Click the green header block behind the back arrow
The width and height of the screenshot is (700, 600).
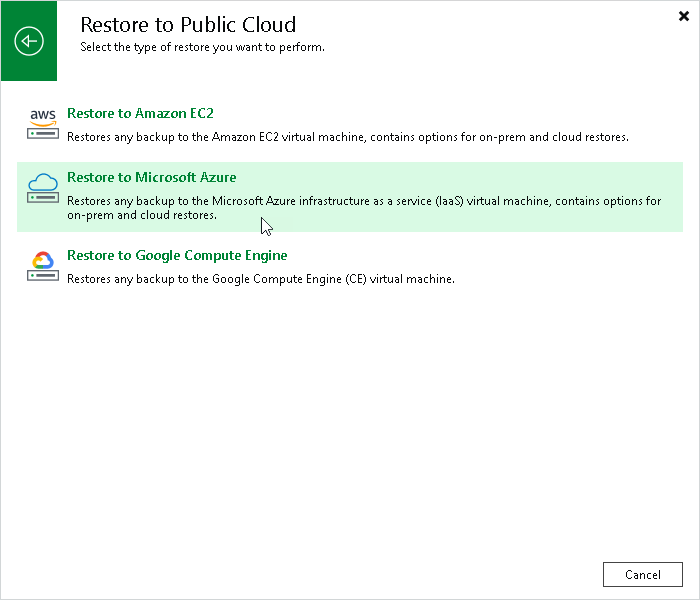(29, 41)
